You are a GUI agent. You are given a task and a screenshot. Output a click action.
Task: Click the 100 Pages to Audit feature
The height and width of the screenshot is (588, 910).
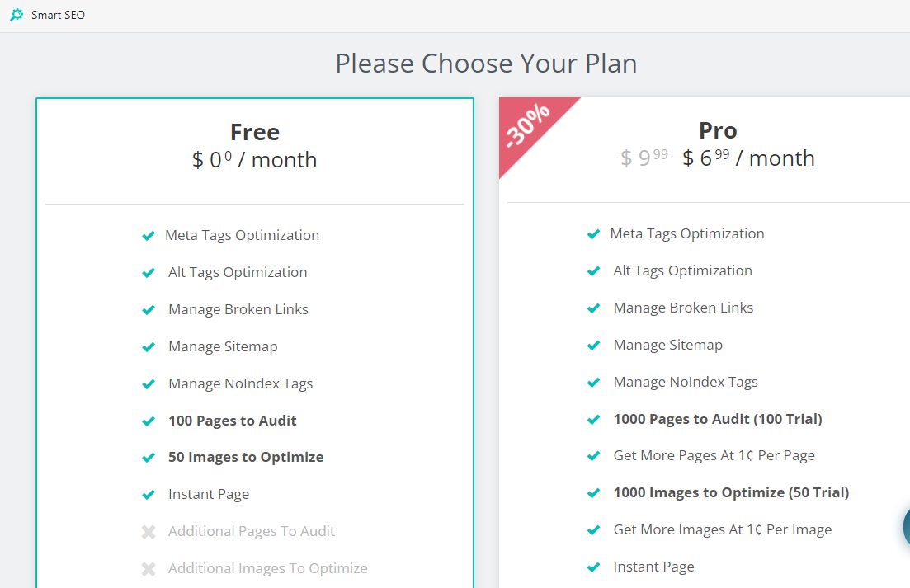tap(232, 421)
